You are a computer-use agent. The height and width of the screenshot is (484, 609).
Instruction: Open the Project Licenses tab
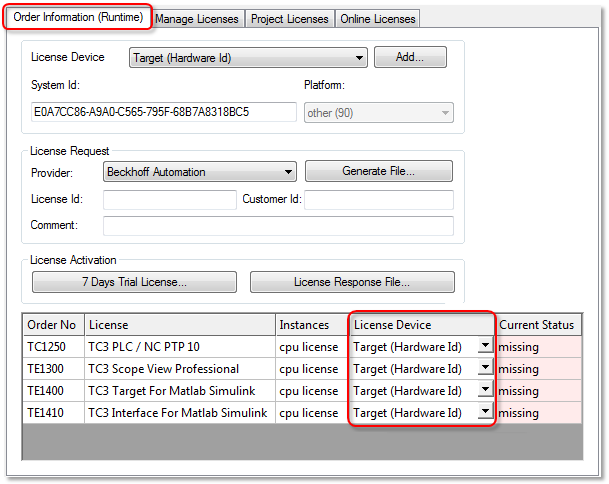click(290, 19)
